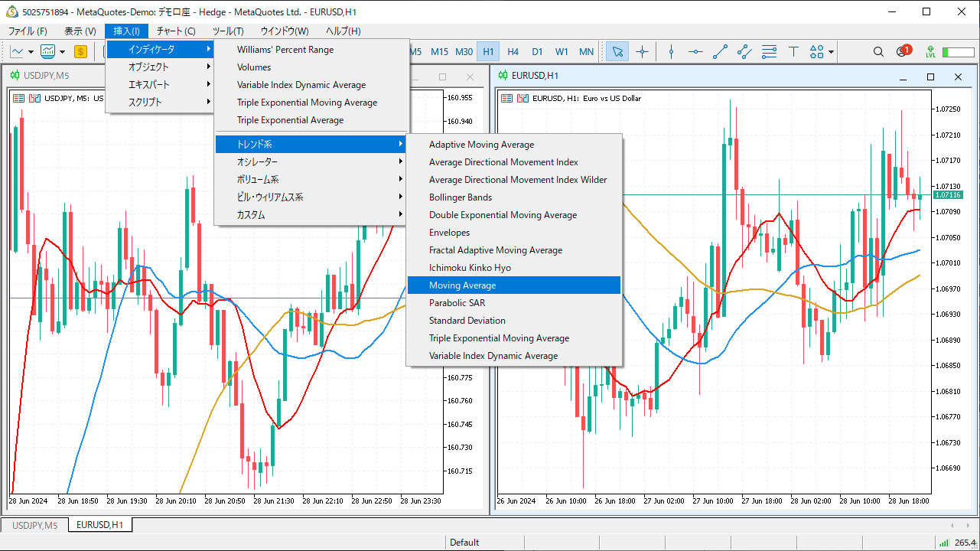Open the ウインドウ(W) menu
Viewport: 980px width, 551px height.
pyautogui.click(x=285, y=31)
